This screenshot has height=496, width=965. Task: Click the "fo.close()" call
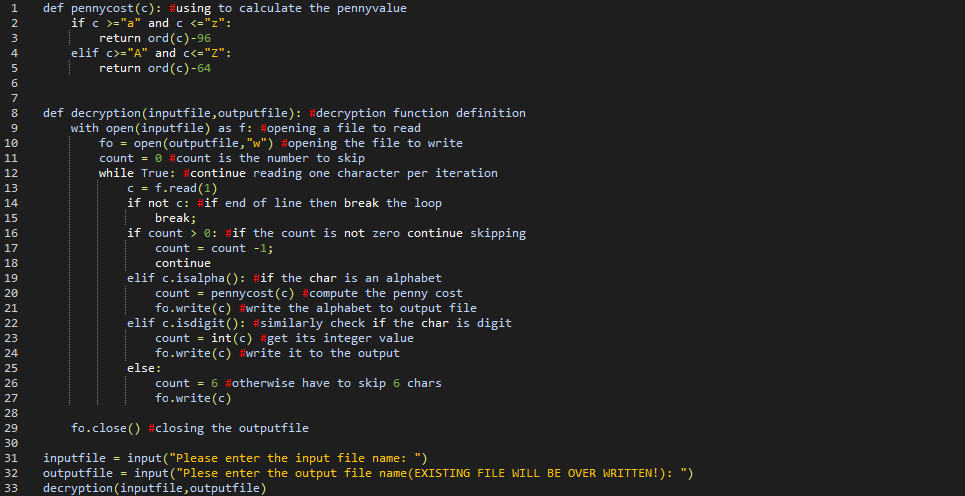point(105,428)
